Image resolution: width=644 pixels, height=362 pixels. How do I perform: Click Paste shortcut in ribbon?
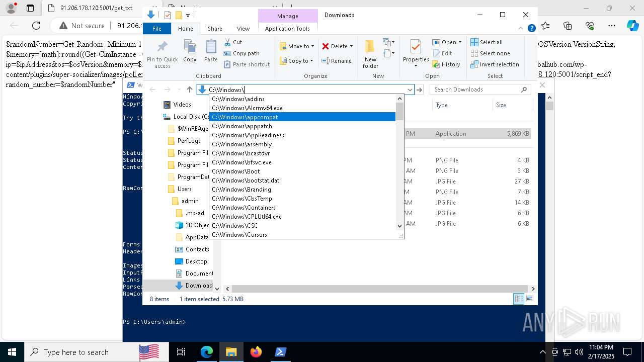[247, 64]
